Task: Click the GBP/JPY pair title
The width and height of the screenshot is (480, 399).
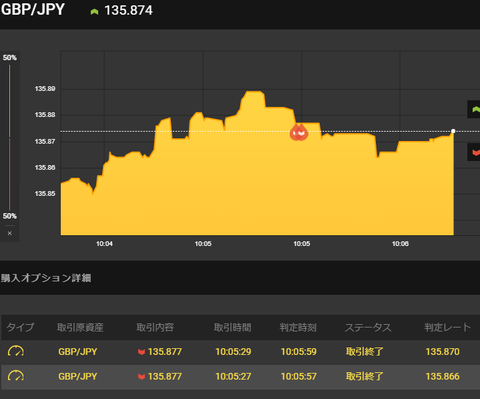Action: [33, 9]
